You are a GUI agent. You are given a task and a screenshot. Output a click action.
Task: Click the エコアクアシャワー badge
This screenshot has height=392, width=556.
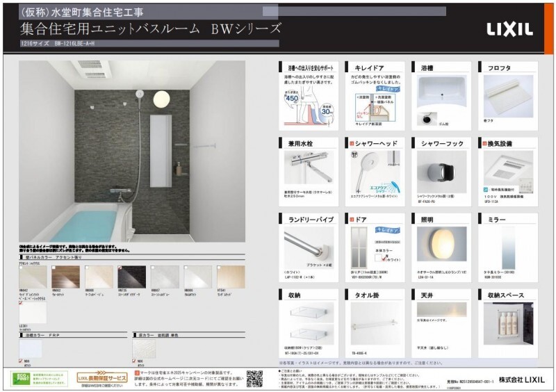pos(386,187)
